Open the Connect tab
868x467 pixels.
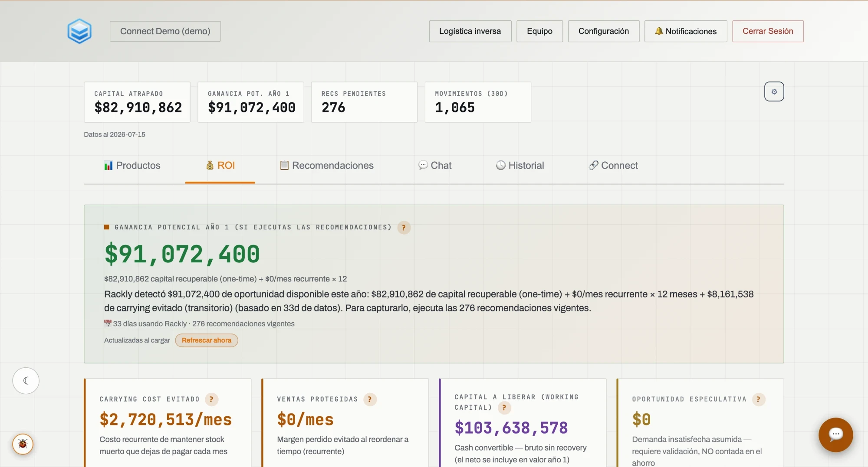pos(613,166)
